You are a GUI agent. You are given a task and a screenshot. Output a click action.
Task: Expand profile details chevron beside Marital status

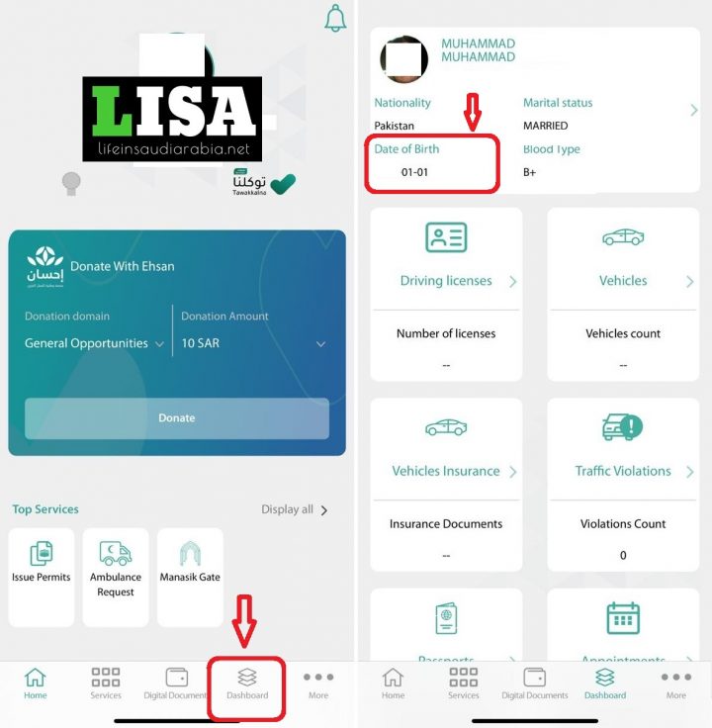point(693,110)
